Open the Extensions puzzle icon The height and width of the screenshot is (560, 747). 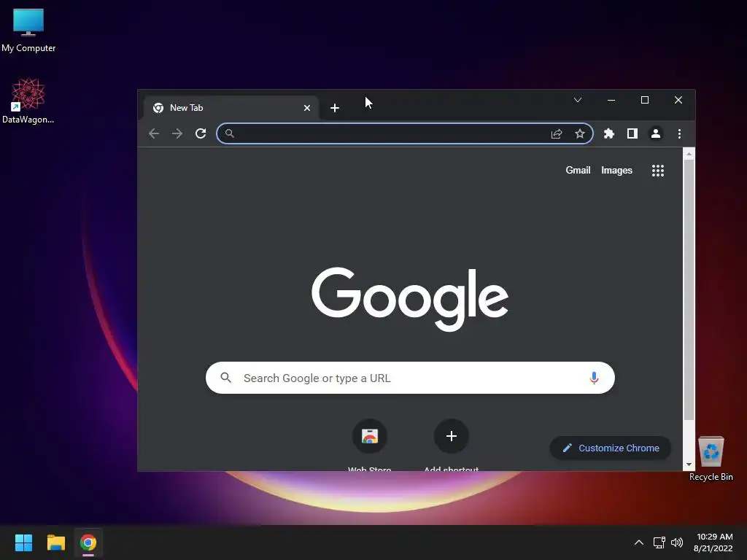(609, 134)
